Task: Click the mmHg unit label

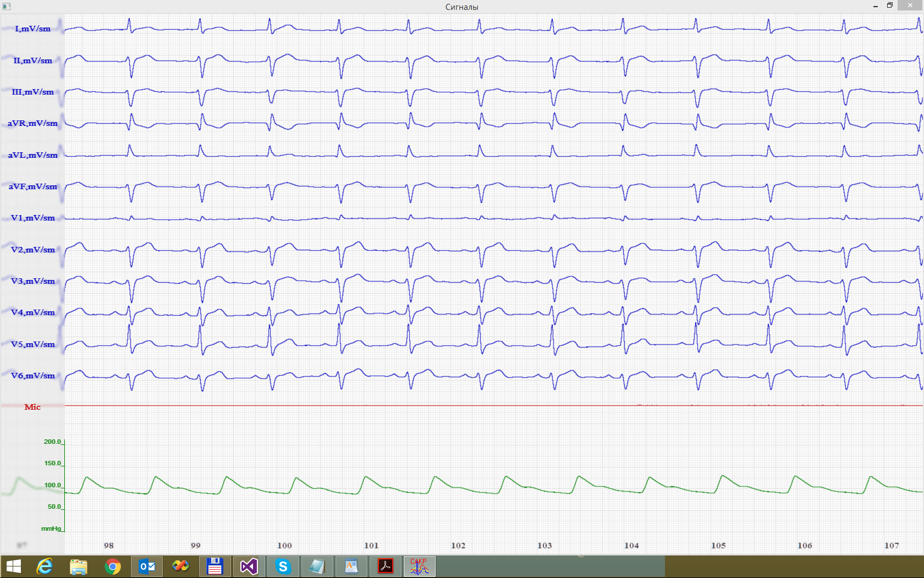Action: (51, 529)
